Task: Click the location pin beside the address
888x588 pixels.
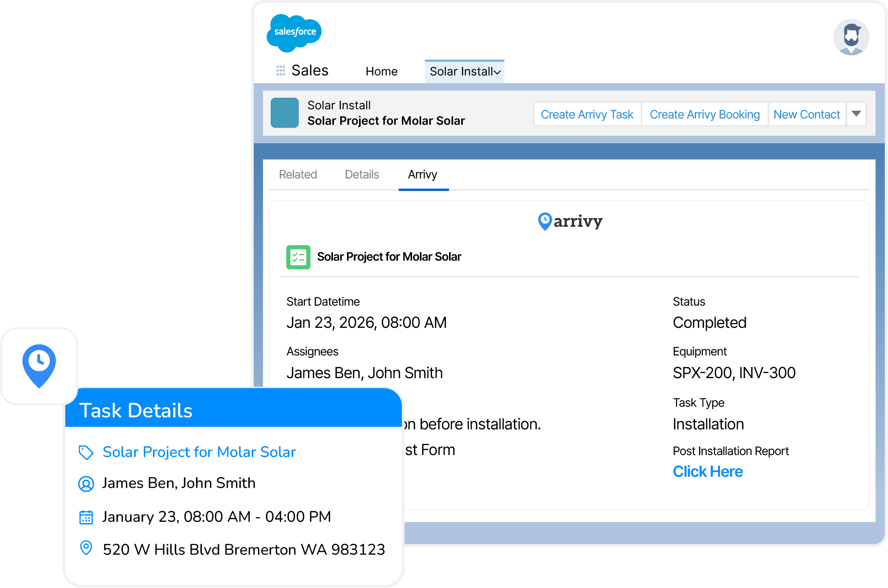Action: [x=86, y=549]
